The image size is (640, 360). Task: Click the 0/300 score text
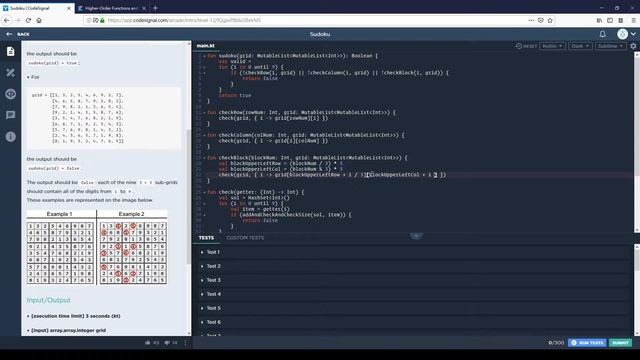tap(556, 343)
